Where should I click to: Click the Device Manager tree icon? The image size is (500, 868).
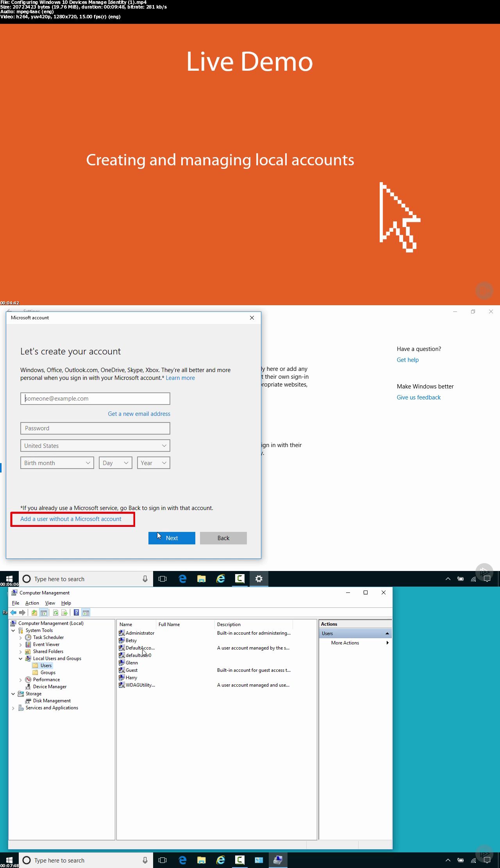pyautogui.click(x=28, y=686)
